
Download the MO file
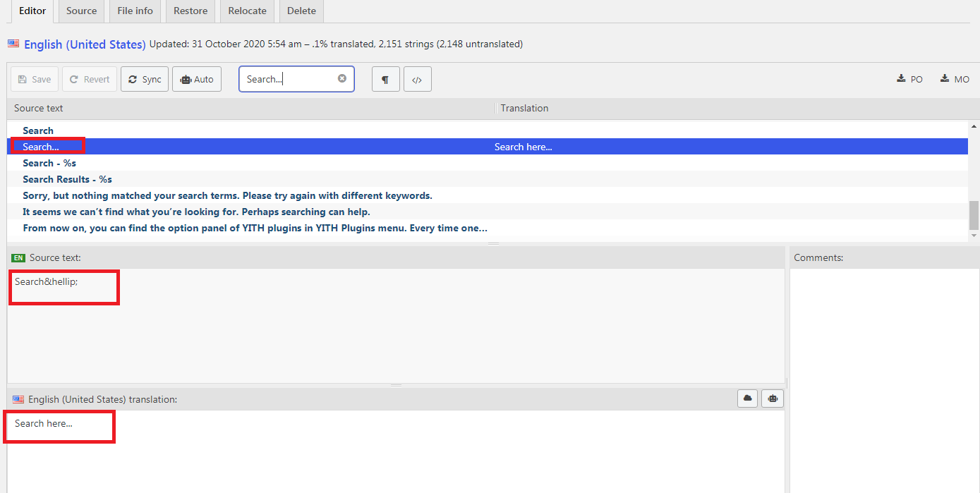[x=955, y=79]
